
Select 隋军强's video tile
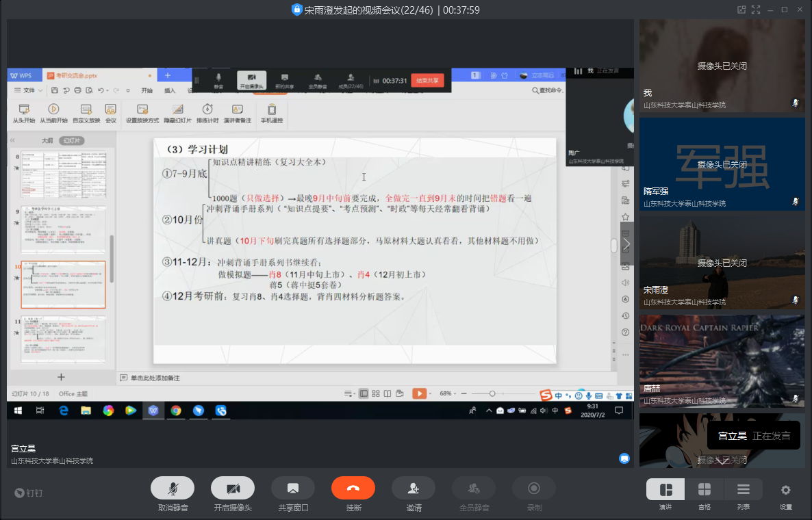point(722,164)
